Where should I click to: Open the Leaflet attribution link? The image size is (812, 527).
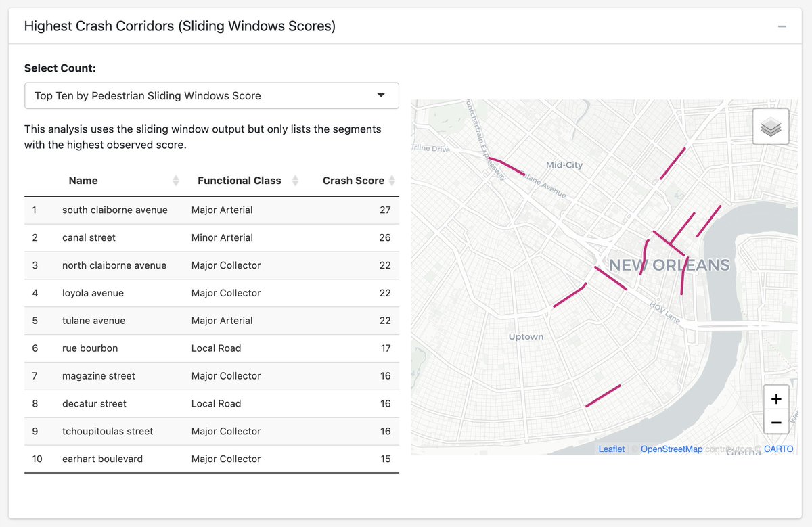point(612,449)
